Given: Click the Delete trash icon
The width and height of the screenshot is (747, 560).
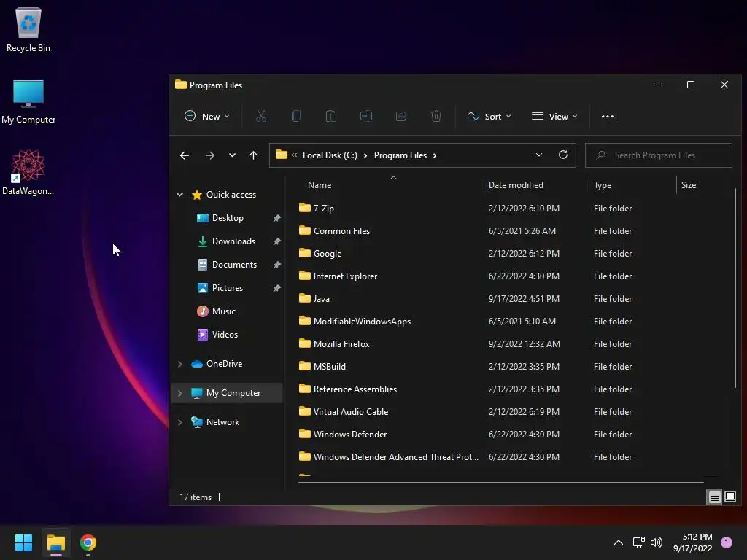Looking at the screenshot, I should pos(436,116).
